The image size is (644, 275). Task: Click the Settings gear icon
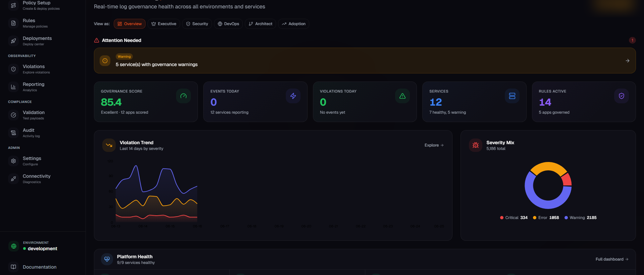[13, 161]
